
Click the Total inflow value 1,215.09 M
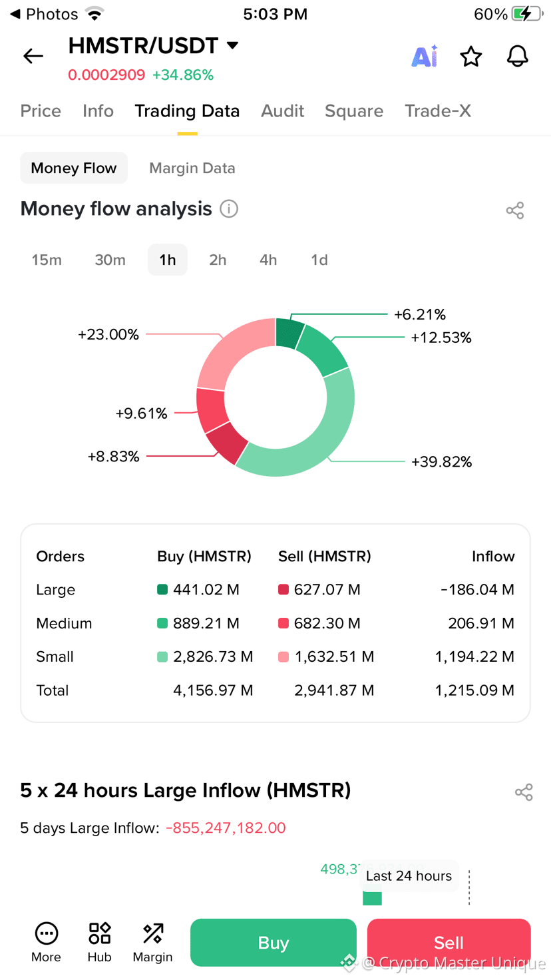click(474, 690)
